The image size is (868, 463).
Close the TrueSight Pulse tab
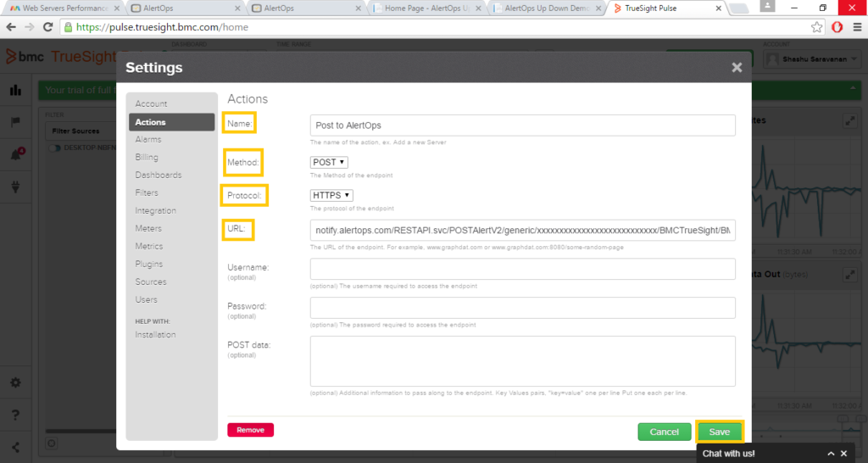pyautogui.click(x=718, y=8)
